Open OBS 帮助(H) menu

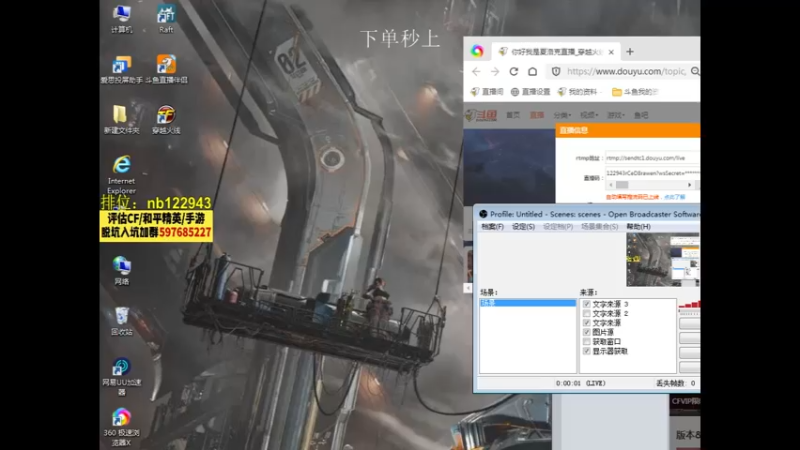tap(638, 227)
